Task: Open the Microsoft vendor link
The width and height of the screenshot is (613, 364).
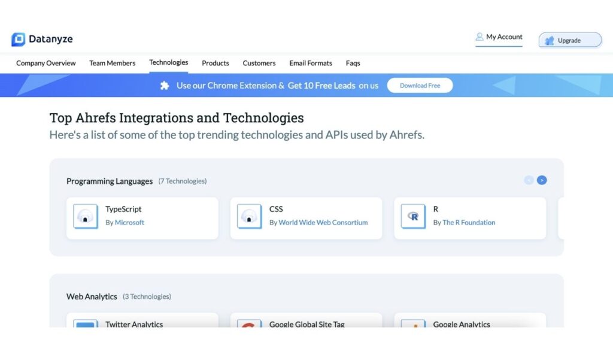Action: pyautogui.click(x=129, y=223)
